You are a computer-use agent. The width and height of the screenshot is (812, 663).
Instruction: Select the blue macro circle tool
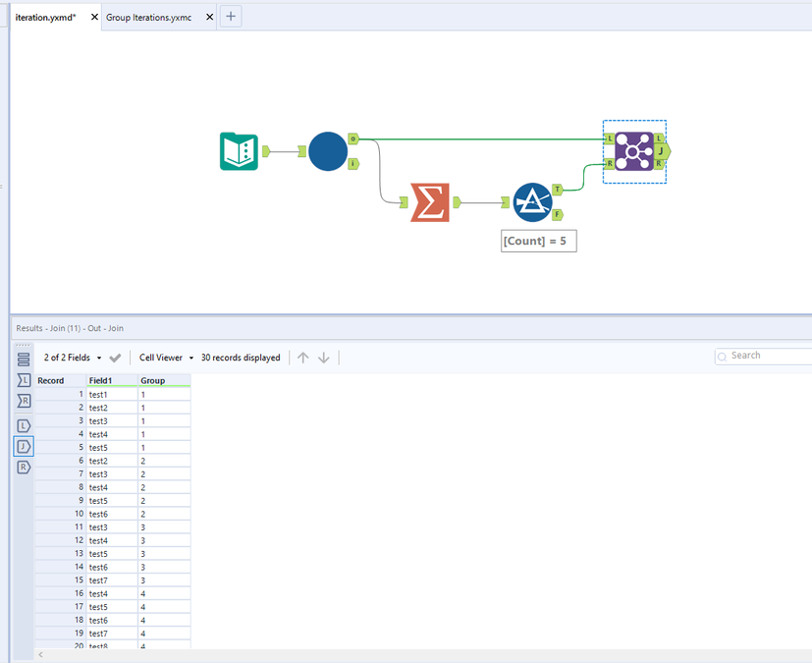(x=328, y=151)
